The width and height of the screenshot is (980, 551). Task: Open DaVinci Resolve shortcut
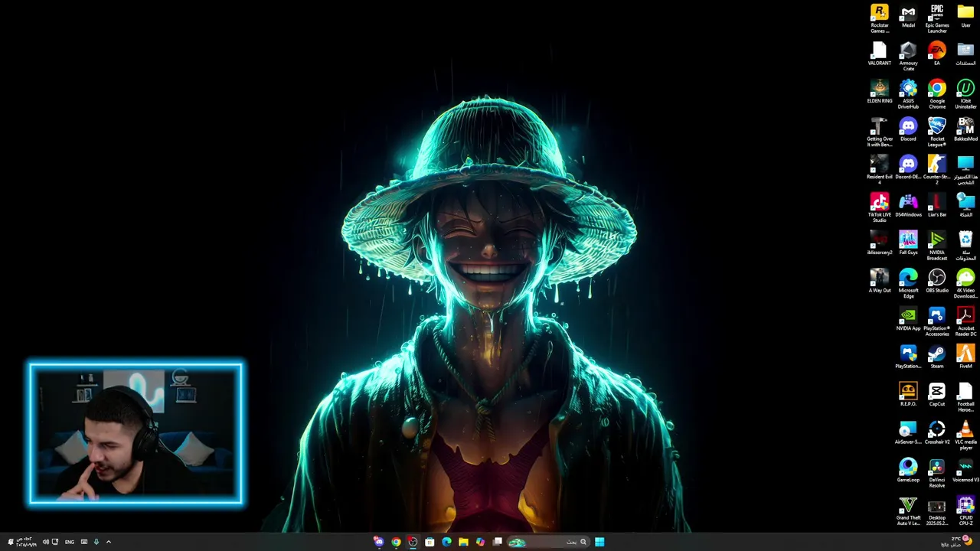[937, 473]
